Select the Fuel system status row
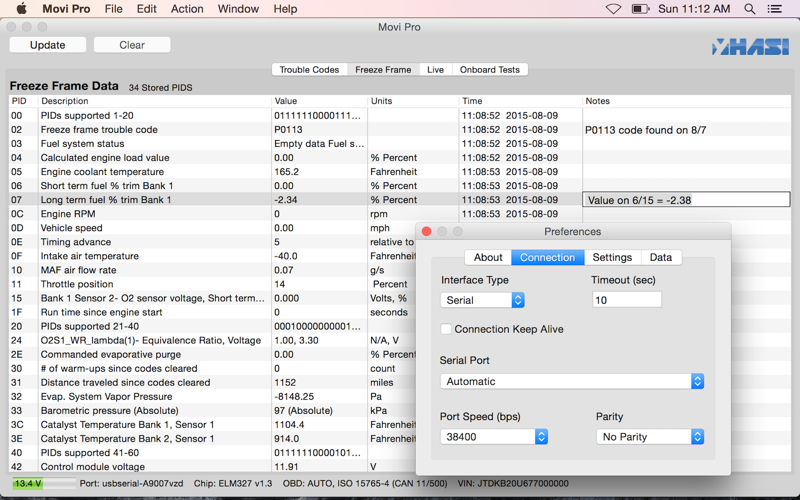 click(400, 144)
